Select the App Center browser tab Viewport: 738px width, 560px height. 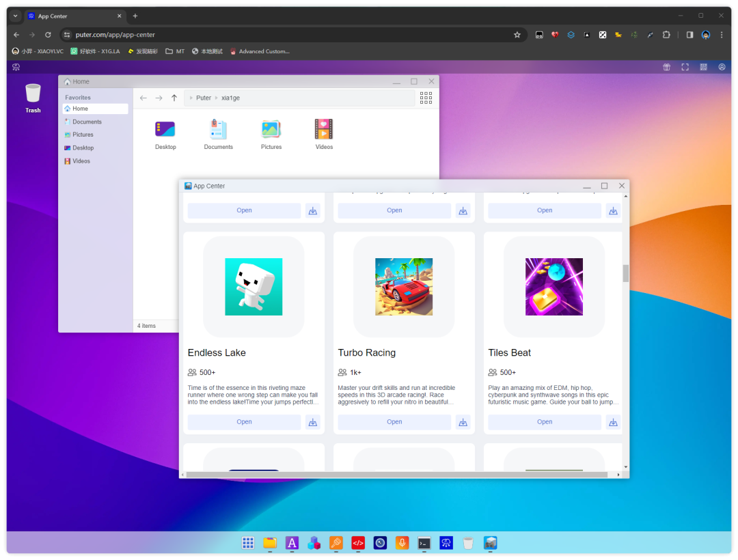coord(75,16)
